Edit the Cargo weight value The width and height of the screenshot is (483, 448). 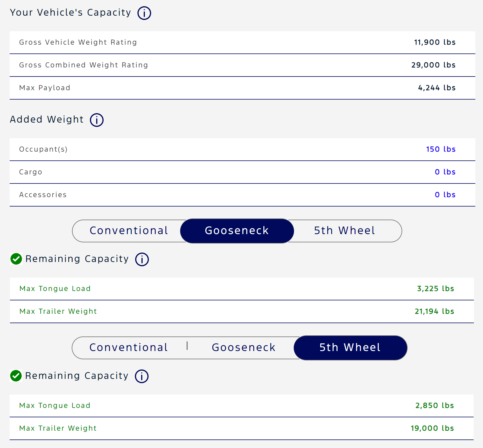pyautogui.click(x=445, y=172)
